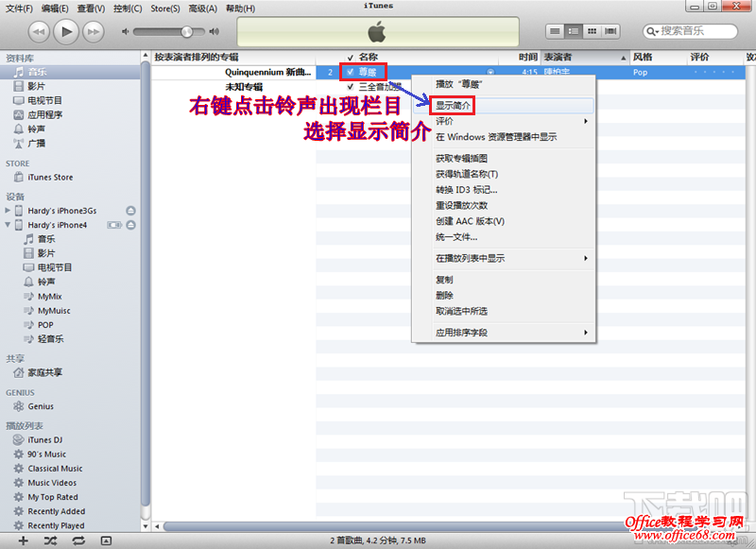Open the 帮助(H) menu

240,9
